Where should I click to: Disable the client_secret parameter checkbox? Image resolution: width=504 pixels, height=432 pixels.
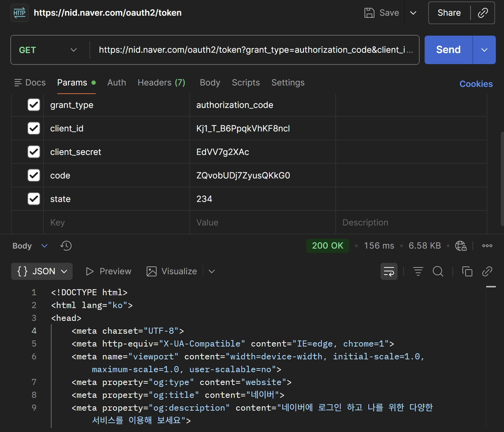(34, 152)
